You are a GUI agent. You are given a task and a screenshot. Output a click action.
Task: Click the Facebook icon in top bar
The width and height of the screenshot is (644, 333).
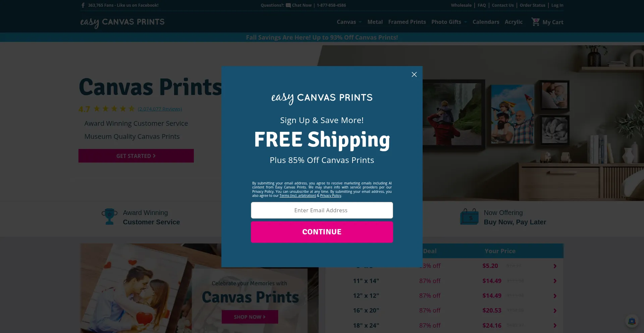83,5
